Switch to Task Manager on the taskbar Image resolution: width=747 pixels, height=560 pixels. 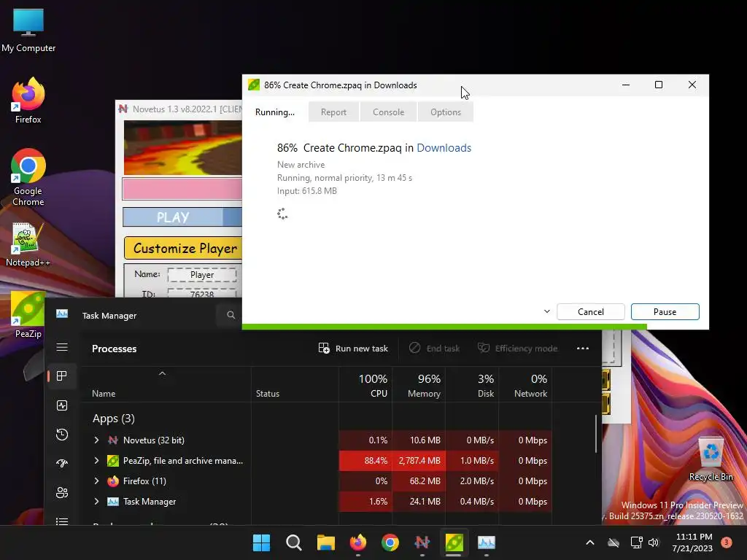(487, 542)
